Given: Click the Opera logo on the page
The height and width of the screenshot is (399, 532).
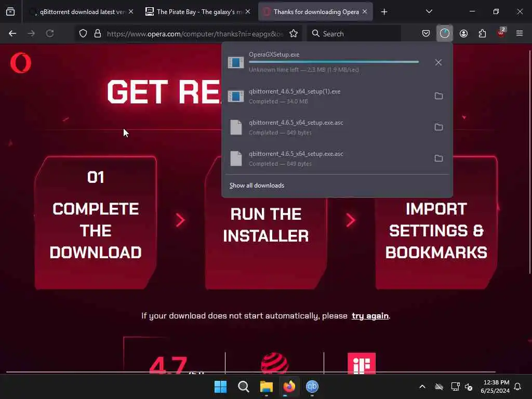Looking at the screenshot, I should click(21, 63).
